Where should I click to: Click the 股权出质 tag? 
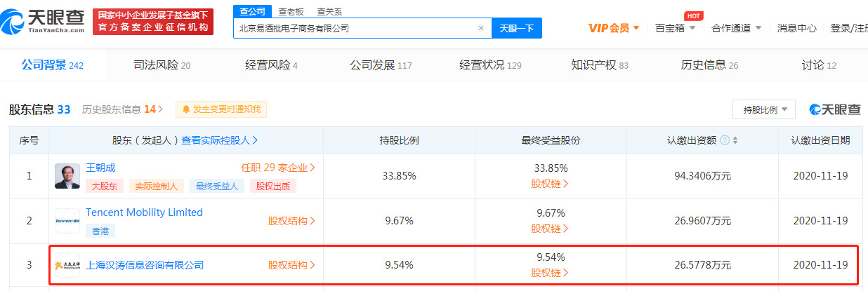272,186
